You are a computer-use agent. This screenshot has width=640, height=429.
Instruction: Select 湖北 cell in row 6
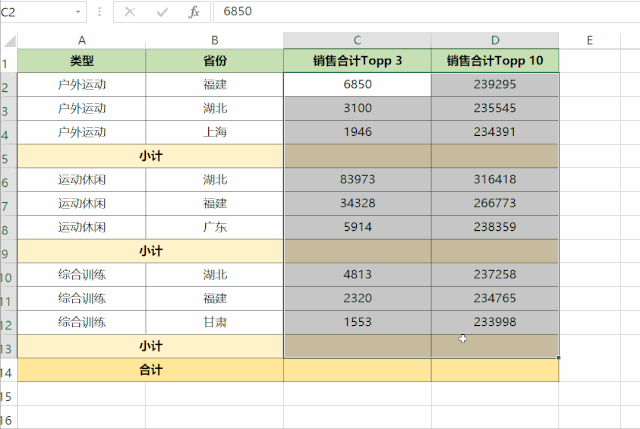(x=215, y=180)
